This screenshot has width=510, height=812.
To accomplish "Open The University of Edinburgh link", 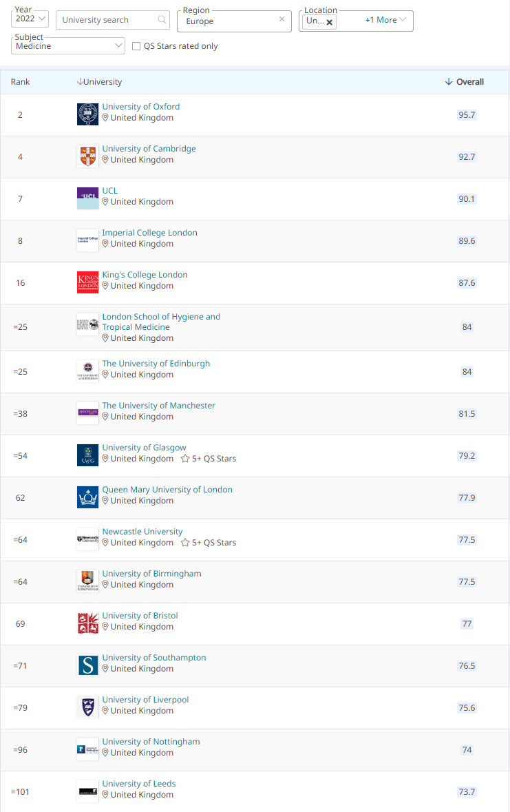I will pos(156,364).
